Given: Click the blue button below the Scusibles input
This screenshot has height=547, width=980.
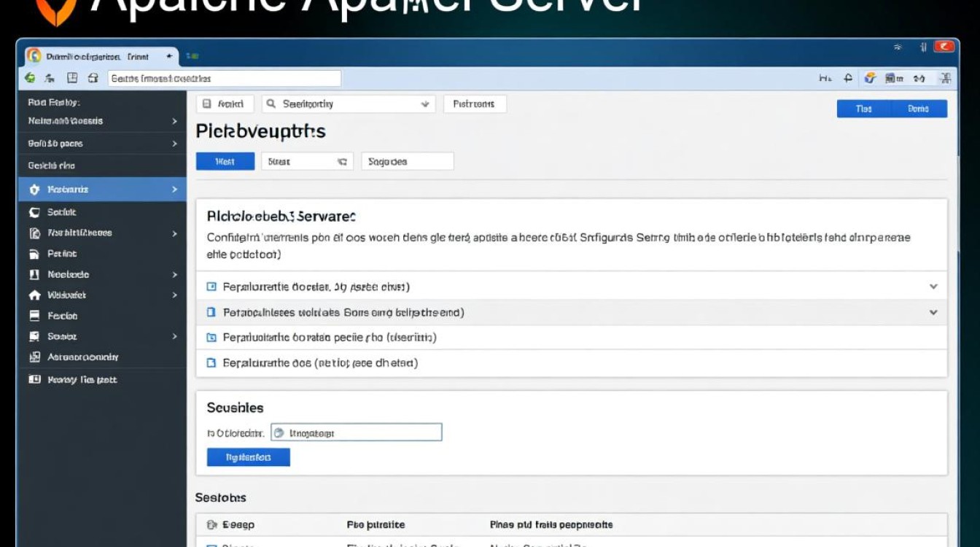Looking at the screenshot, I should coord(248,457).
